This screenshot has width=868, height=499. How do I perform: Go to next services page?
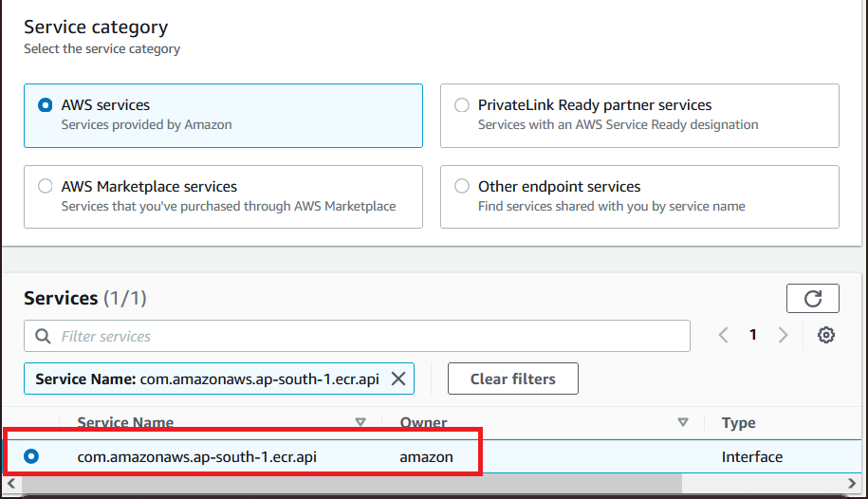783,335
